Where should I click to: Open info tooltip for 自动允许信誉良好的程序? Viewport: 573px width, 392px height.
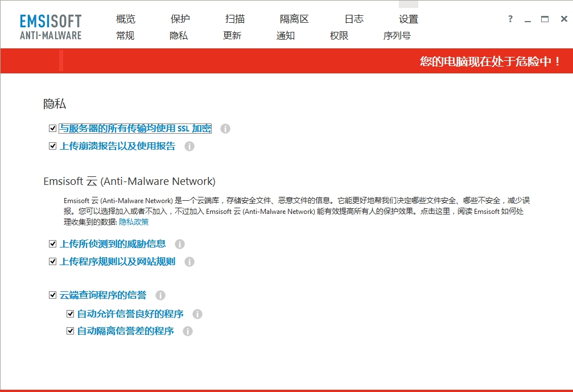tap(197, 314)
